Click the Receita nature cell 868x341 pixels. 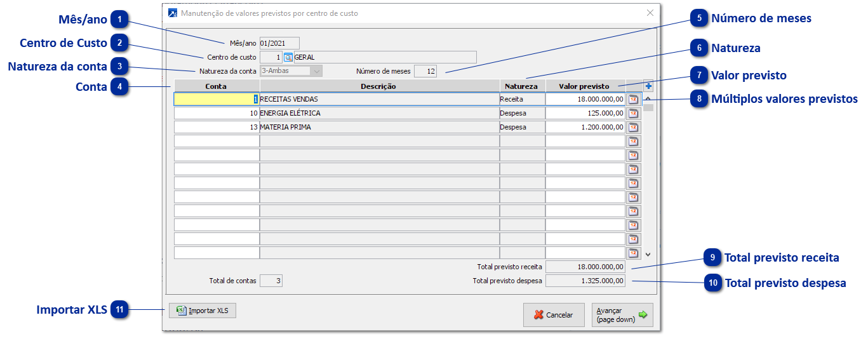(522, 99)
